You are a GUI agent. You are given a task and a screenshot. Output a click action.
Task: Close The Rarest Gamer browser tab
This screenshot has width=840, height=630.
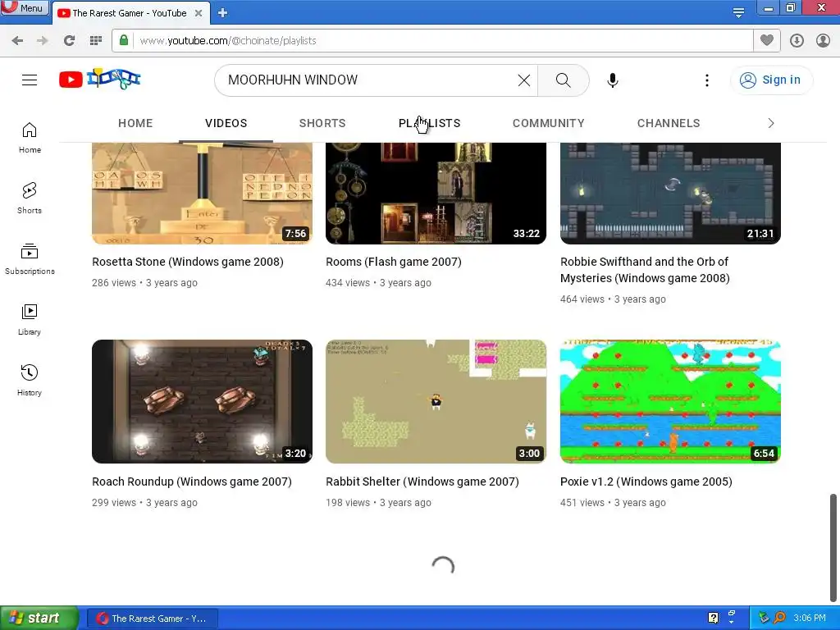pyautogui.click(x=199, y=13)
